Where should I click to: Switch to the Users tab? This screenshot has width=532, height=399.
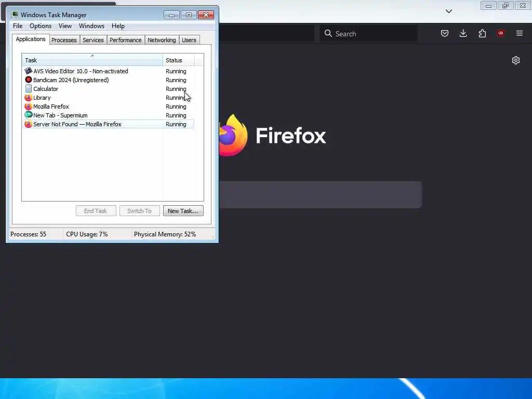[x=189, y=40]
